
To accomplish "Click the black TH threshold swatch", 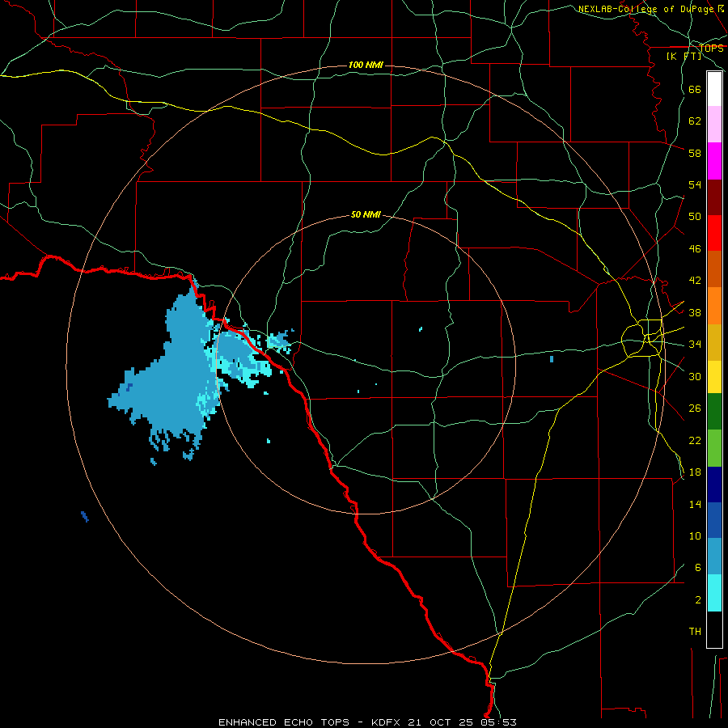I will coord(714,629).
